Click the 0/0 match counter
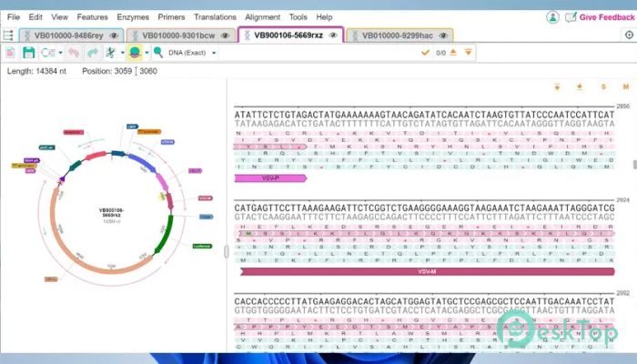 tap(440, 53)
